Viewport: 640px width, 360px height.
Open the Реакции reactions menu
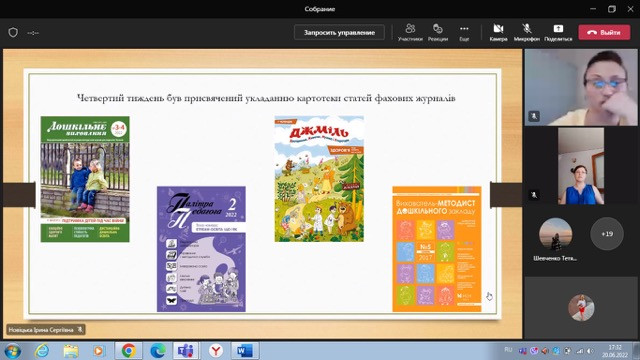(438, 32)
